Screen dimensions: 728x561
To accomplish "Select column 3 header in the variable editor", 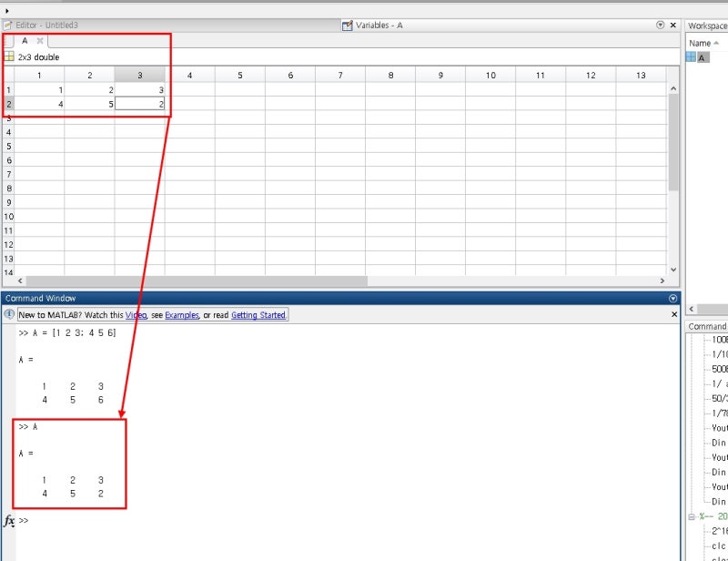I will click(138, 75).
